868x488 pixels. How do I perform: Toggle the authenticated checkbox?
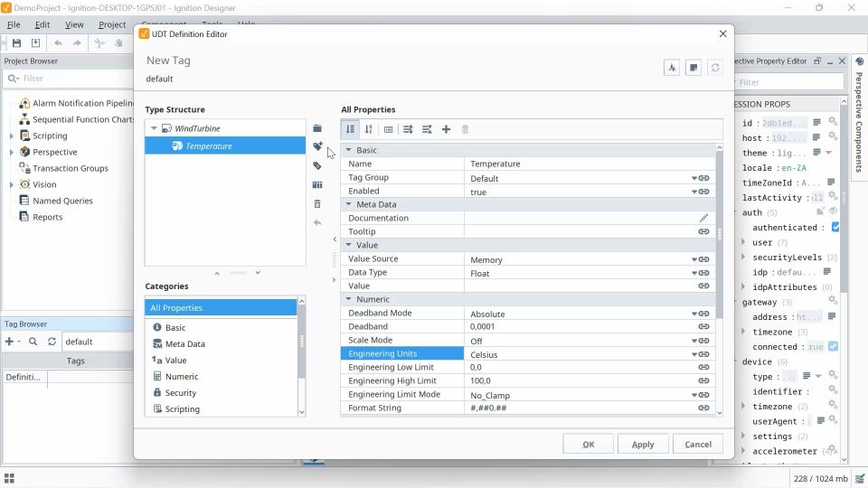(x=835, y=228)
